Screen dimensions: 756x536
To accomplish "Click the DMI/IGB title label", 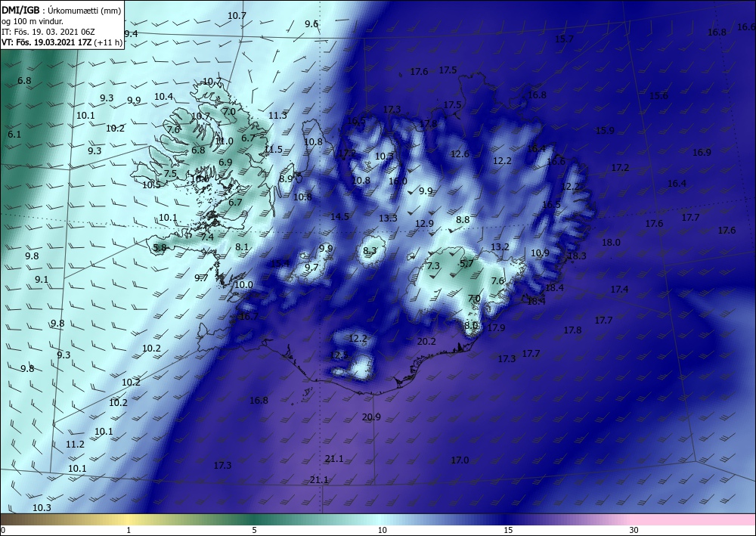I will (x=21, y=9).
